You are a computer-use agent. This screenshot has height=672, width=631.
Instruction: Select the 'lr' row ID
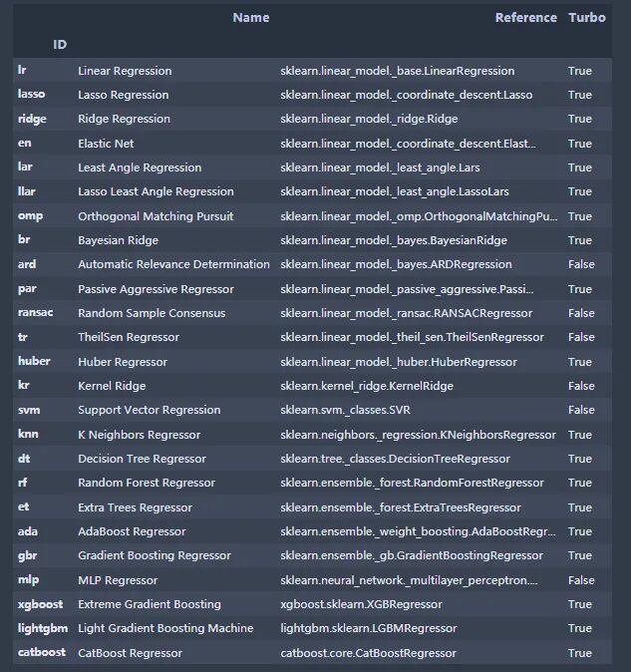click(x=22, y=70)
